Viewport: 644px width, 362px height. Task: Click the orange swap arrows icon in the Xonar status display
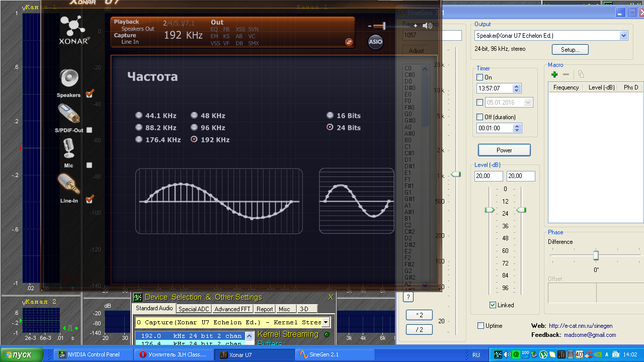point(349,42)
